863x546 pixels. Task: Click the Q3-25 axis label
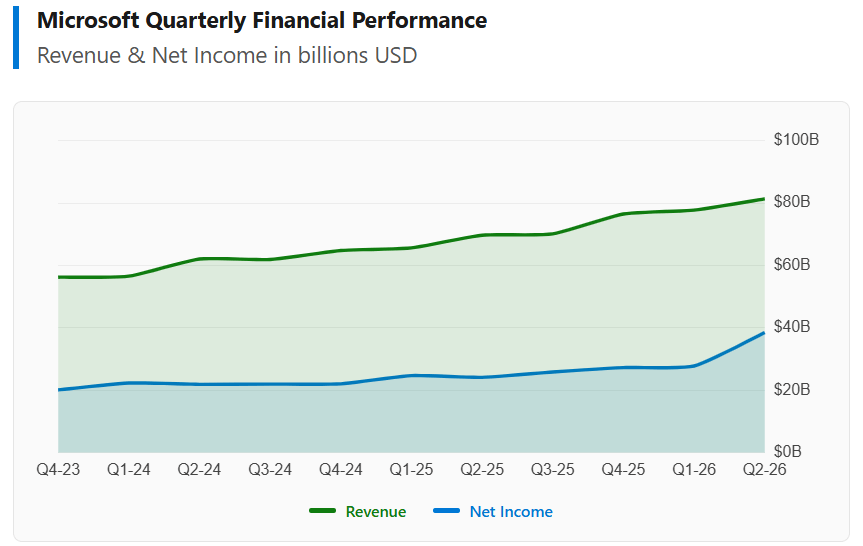pos(553,469)
